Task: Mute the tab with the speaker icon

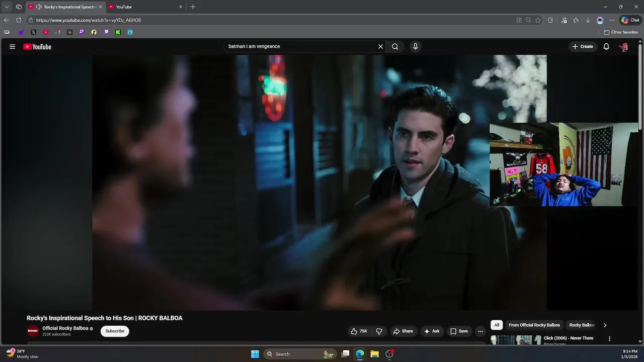Action: [39, 7]
